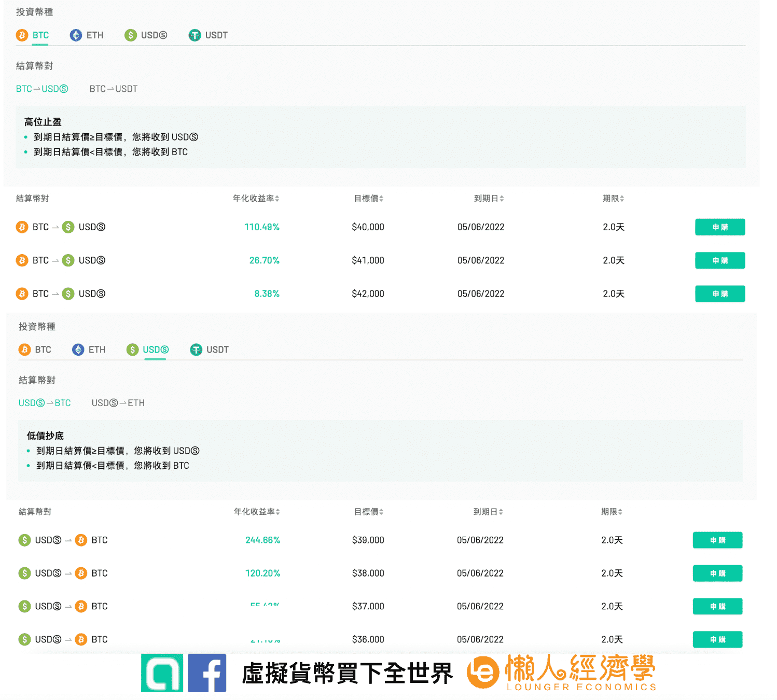This screenshot has width=777, height=700.
Task: Subscribe to the $36,000 target product
Action: click(718, 640)
